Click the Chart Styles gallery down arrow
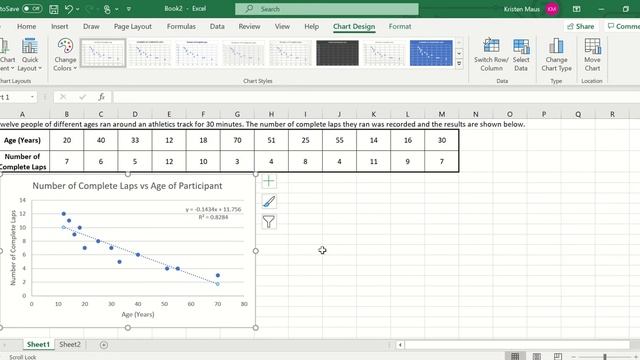 459,53
